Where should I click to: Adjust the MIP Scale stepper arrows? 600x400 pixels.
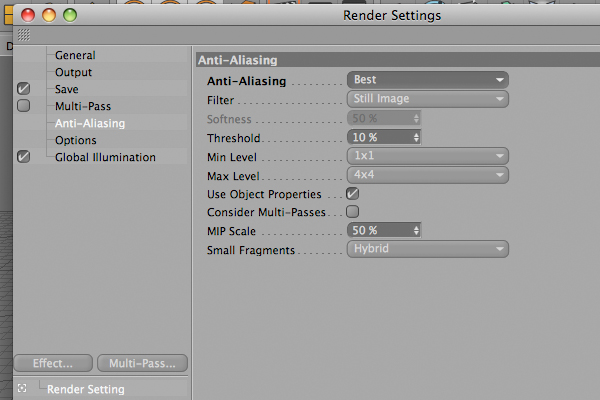(x=416, y=230)
